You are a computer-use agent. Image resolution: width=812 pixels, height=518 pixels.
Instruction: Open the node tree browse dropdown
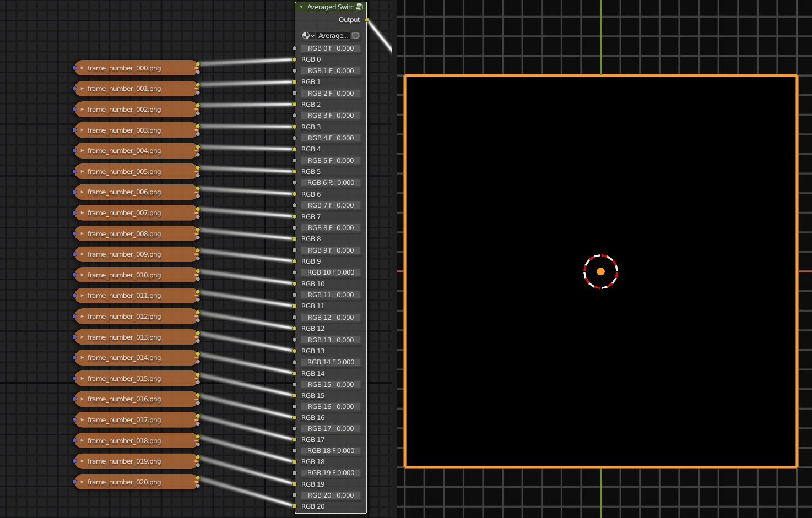pyautogui.click(x=308, y=36)
